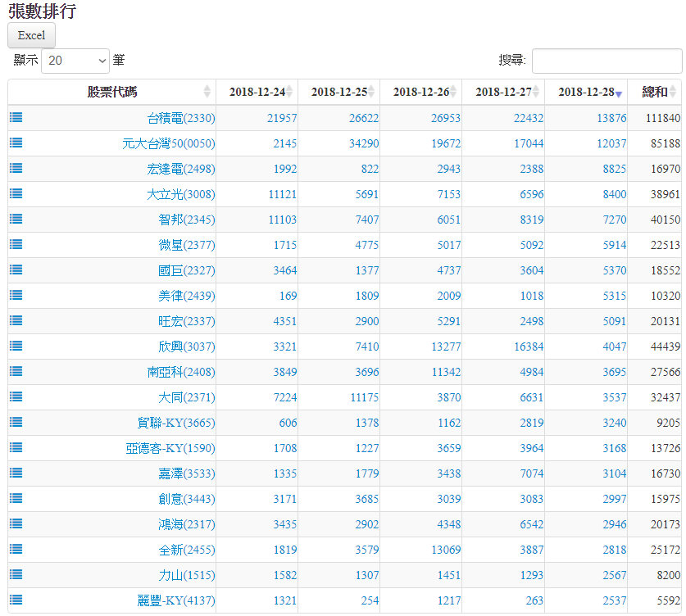686x616 pixels.
Task: Click the 搜尋 search input field
Action: point(606,61)
